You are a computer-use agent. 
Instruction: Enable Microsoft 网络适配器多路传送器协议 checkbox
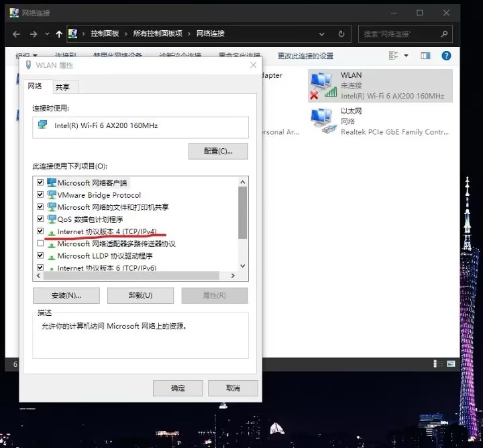click(41, 243)
